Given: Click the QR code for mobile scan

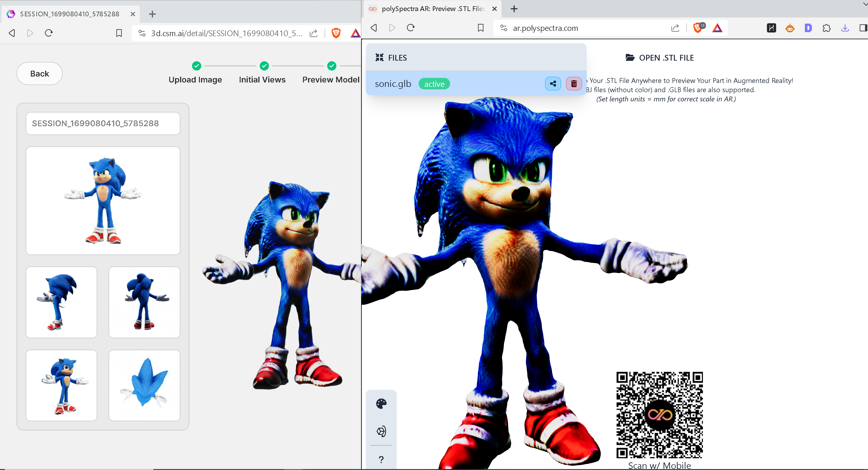Looking at the screenshot, I should click(x=659, y=415).
